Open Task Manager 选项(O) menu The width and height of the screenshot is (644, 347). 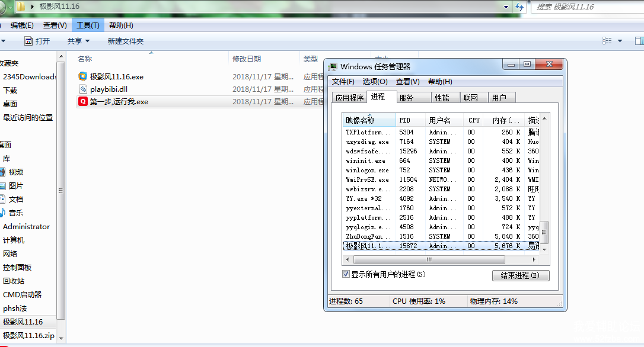coord(375,82)
